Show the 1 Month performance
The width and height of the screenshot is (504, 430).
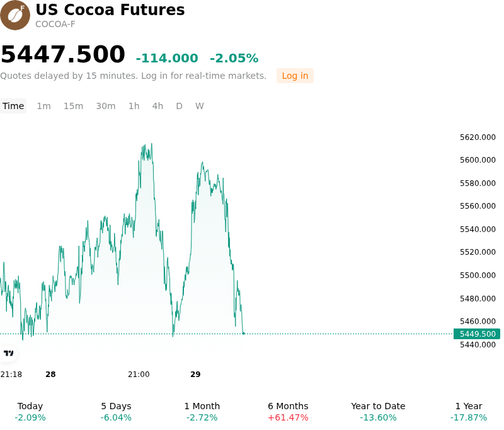pyautogui.click(x=202, y=412)
